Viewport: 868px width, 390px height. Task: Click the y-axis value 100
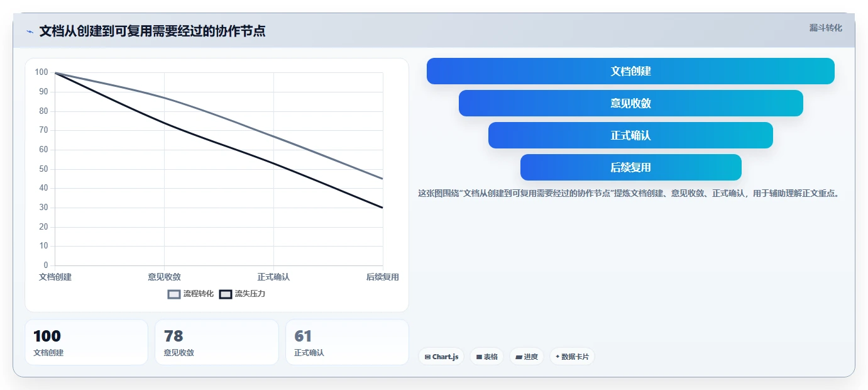click(41, 72)
